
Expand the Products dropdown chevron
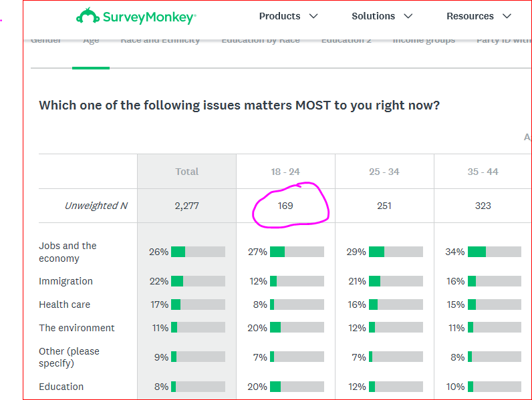[x=313, y=16]
